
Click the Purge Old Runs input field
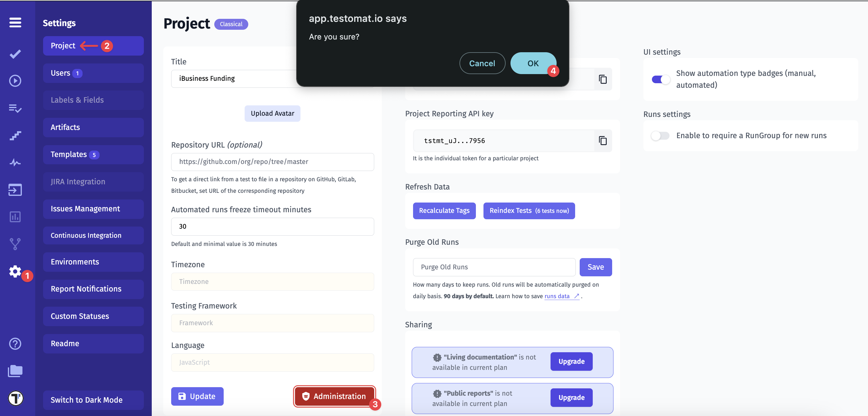[494, 267]
